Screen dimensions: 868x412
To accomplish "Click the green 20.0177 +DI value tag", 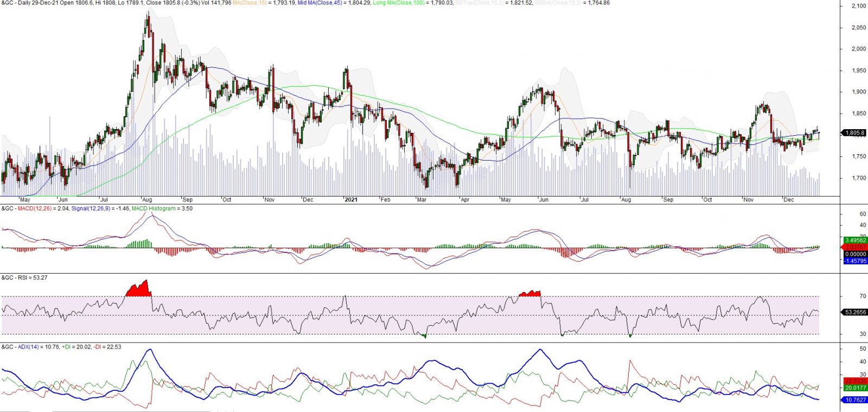I will coord(855,388).
